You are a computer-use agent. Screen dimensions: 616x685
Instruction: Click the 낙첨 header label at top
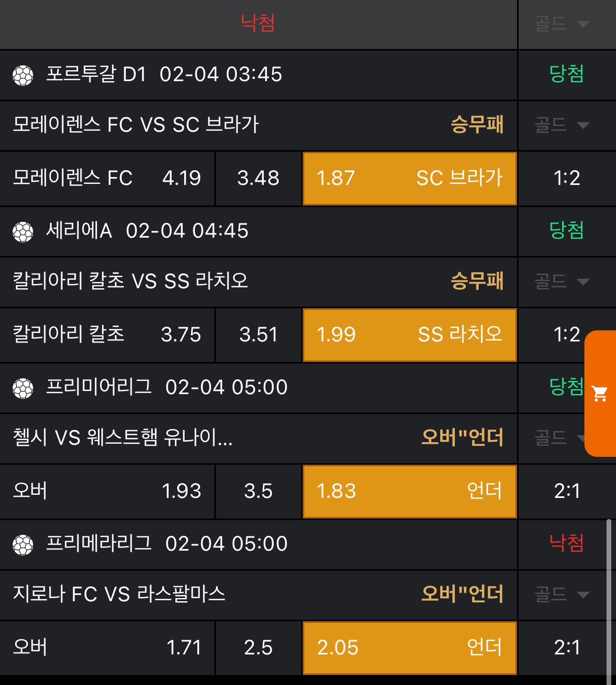coord(258,24)
